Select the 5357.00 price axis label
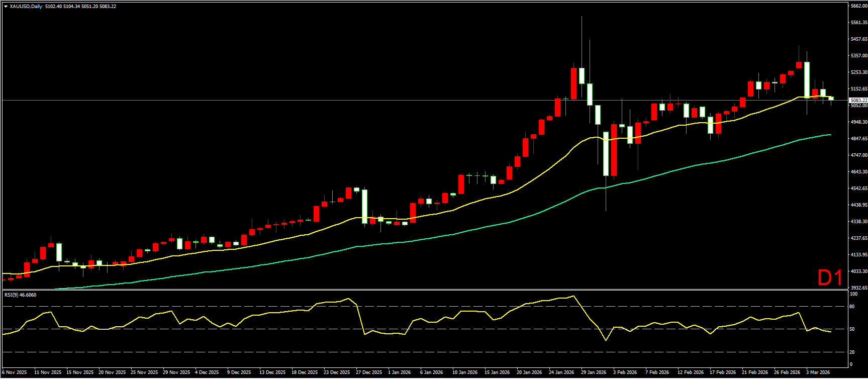 click(x=858, y=56)
